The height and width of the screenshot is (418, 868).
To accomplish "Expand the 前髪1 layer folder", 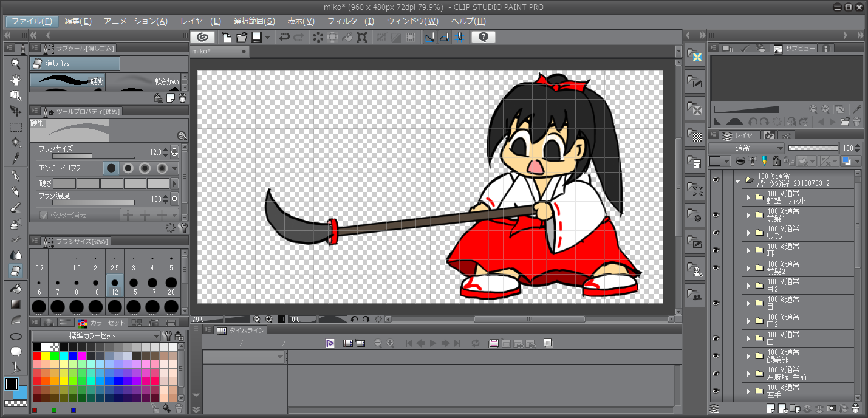I will (748, 215).
